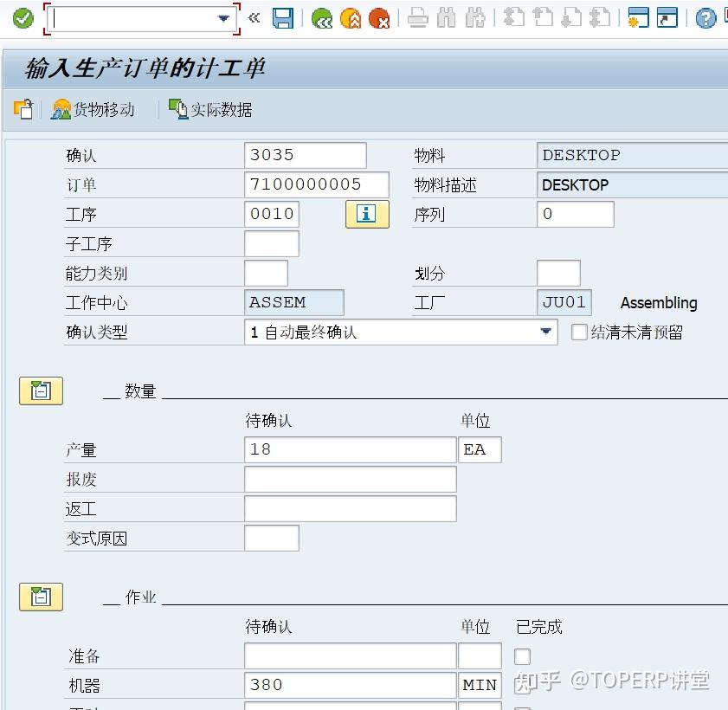Click the Print icon in the toolbar
728x710 pixels.
coord(419,17)
